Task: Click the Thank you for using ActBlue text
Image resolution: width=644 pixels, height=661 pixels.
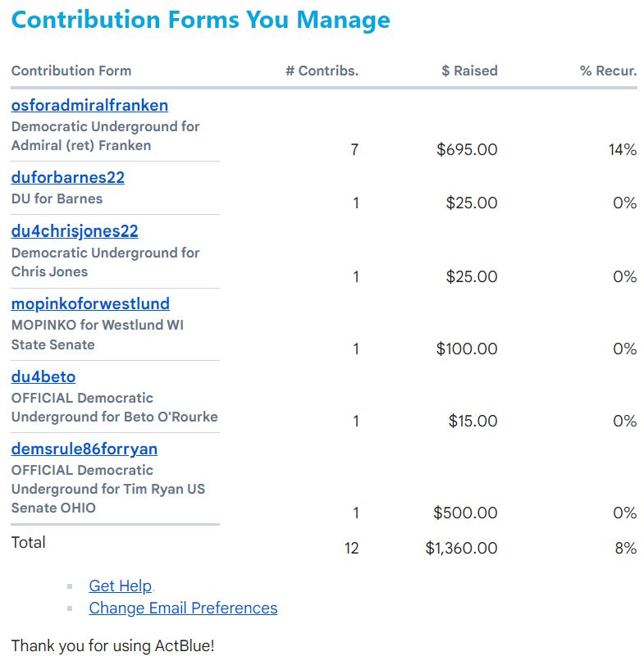Action: pos(112,645)
